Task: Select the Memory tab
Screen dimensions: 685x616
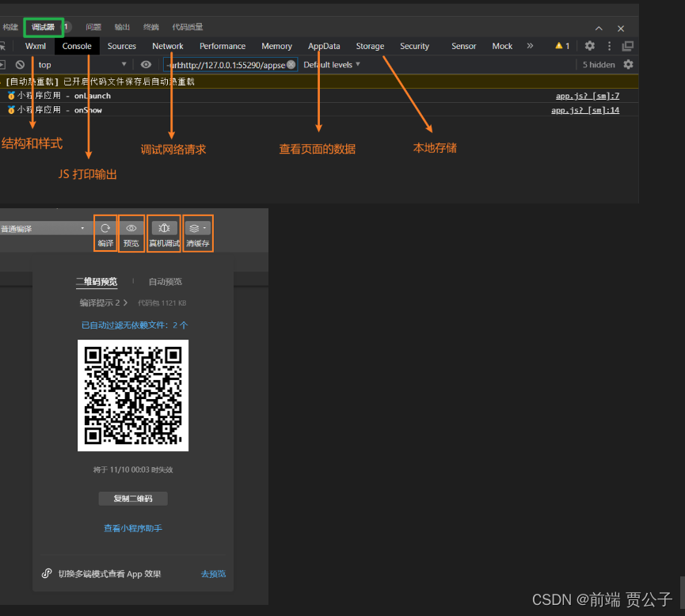Action: [276, 46]
